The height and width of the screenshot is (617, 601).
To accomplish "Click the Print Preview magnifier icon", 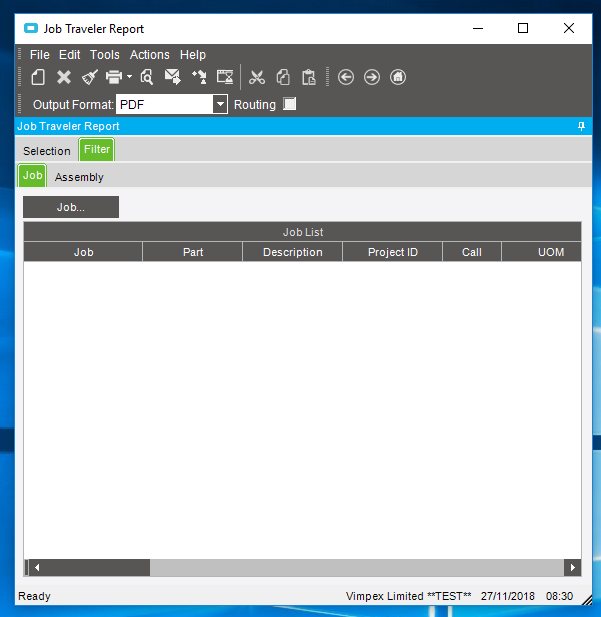I will point(147,77).
